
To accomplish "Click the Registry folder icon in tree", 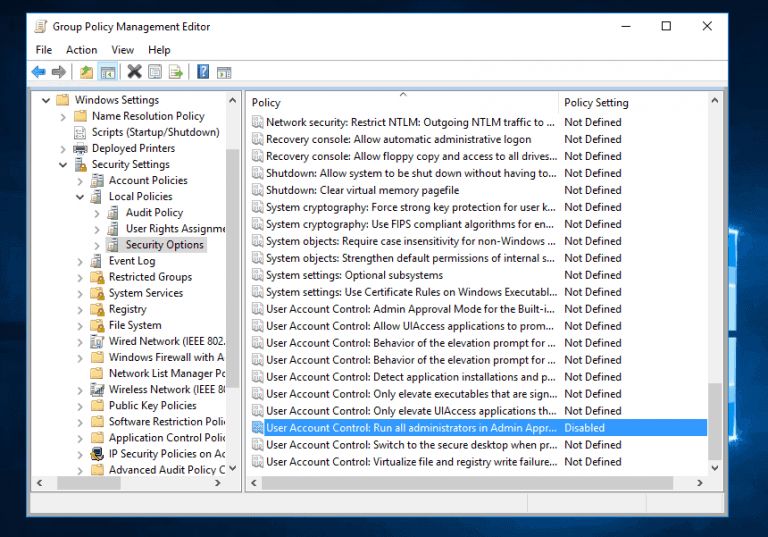I will click(97, 309).
